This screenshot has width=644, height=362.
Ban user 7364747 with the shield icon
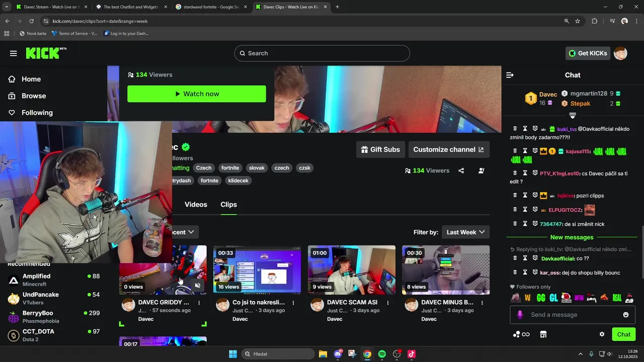pos(535,224)
